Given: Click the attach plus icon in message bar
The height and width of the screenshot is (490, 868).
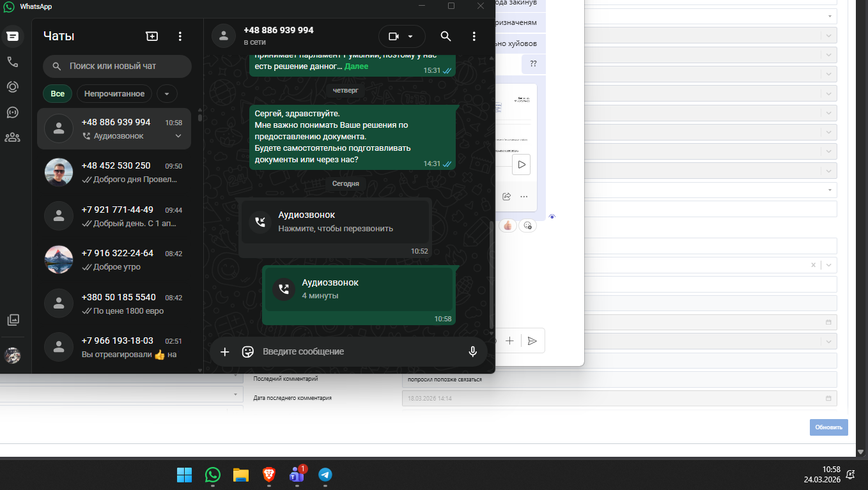Looking at the screenshot, I should point(224,351).
